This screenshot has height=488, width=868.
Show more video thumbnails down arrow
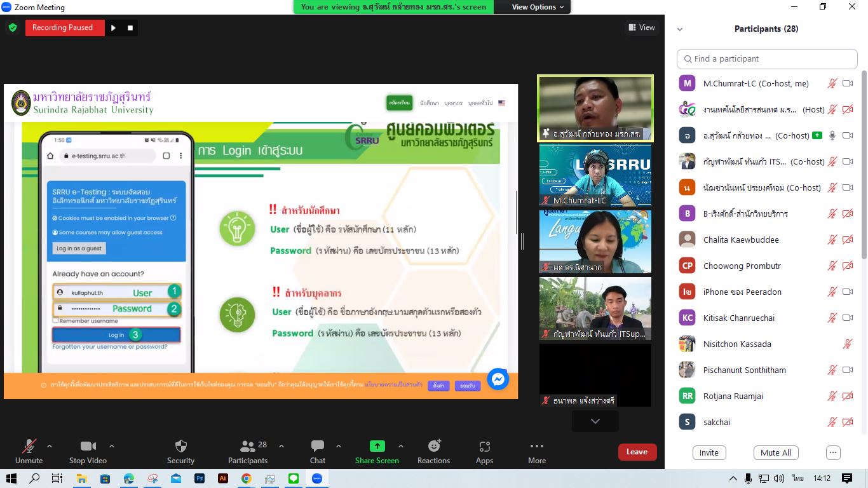pyautogui.click(x=595, y=421)
